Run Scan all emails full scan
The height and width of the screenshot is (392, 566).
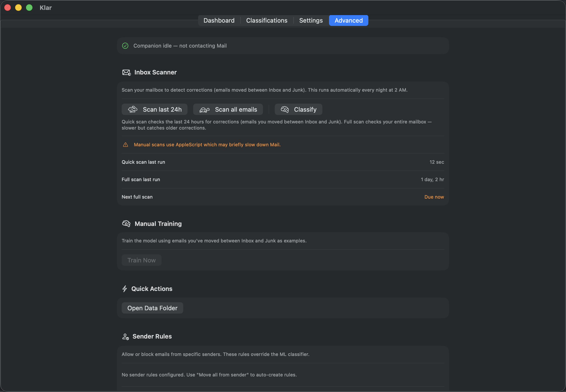tap(228, 109)
